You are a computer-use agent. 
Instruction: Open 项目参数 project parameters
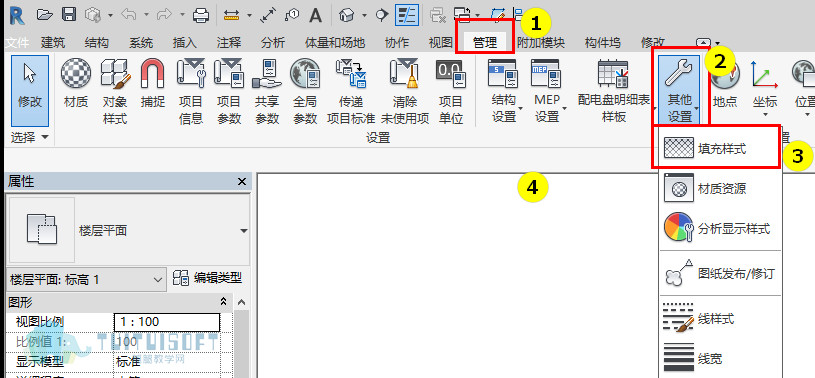[x=229, y=91]
